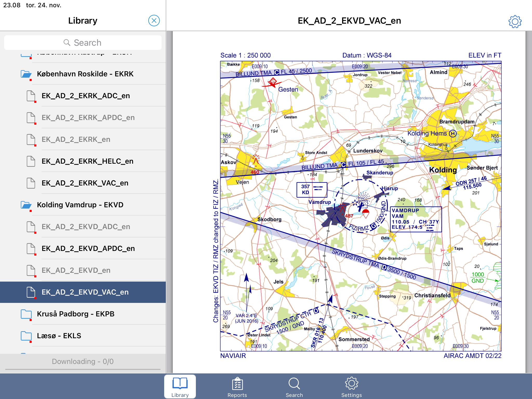Screen dimensions: 532x399
Task: Switch to the Library tab
Action: pyautogui.click(x=180, y=387)
